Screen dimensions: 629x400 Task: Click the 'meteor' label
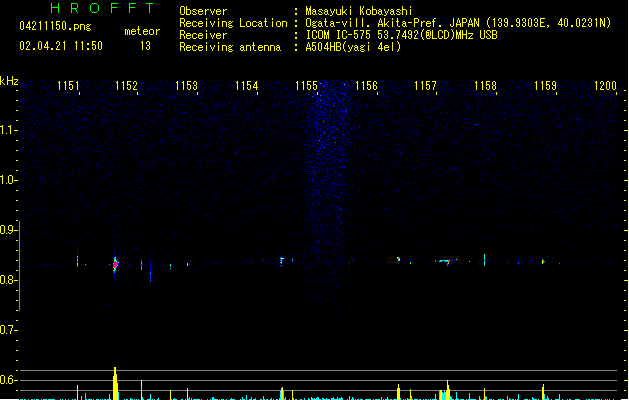tap(142, 31)
